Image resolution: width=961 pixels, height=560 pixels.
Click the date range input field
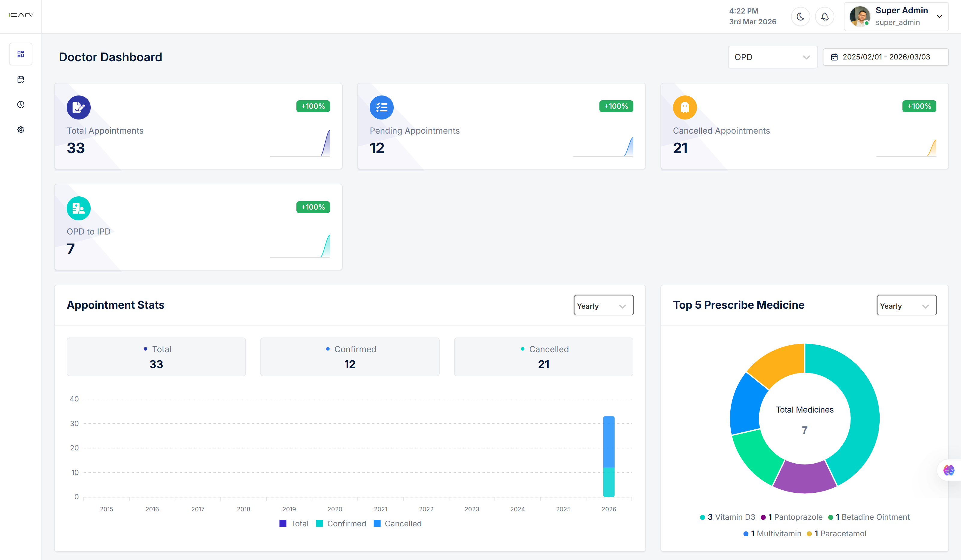(886, 57)
